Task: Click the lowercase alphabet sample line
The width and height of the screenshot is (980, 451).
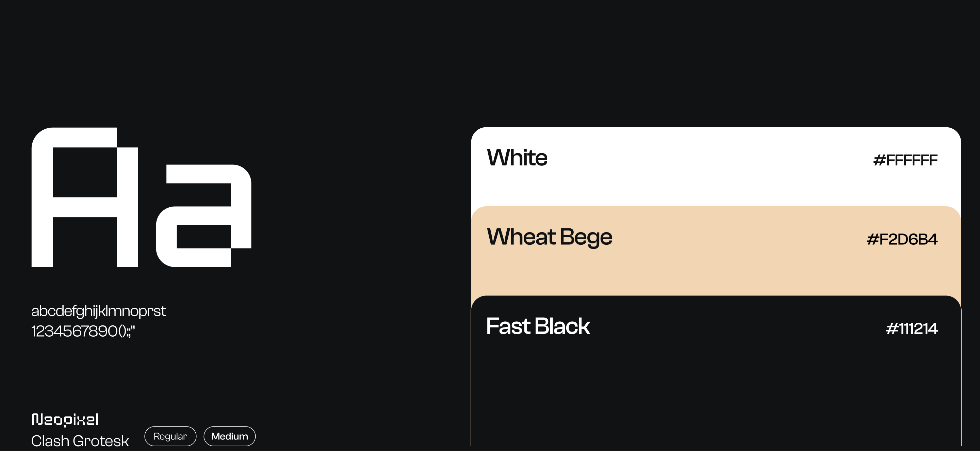Action: tap(98, 311)
